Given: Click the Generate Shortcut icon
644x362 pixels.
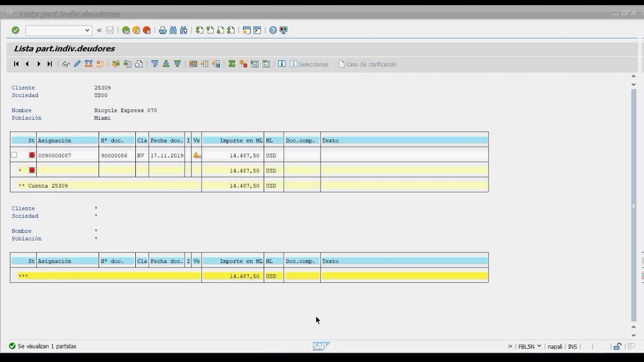Looking at the screenshot, I should click(257, 30).
